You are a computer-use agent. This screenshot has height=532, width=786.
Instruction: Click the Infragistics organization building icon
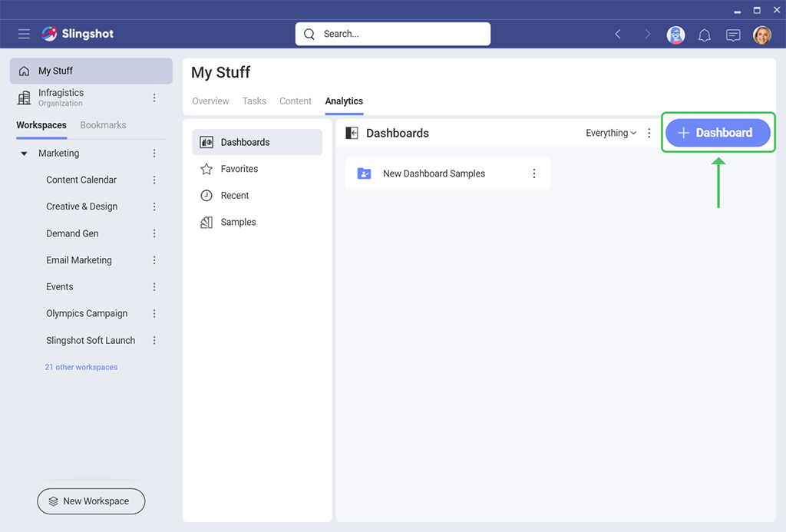(x=24, y=97)
